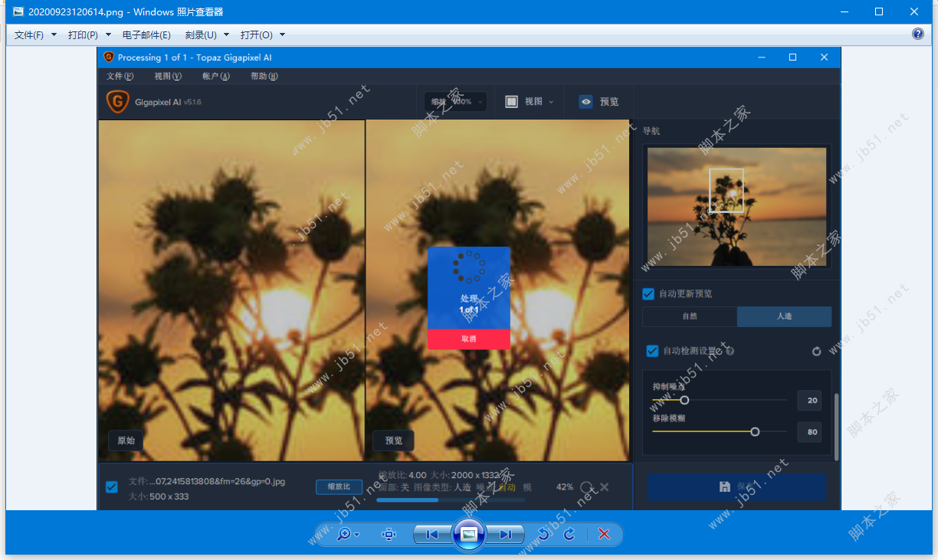Open Gigapixel 帐户(A) menu
This screenshot has height=560, width=938.
click(216, 77)
